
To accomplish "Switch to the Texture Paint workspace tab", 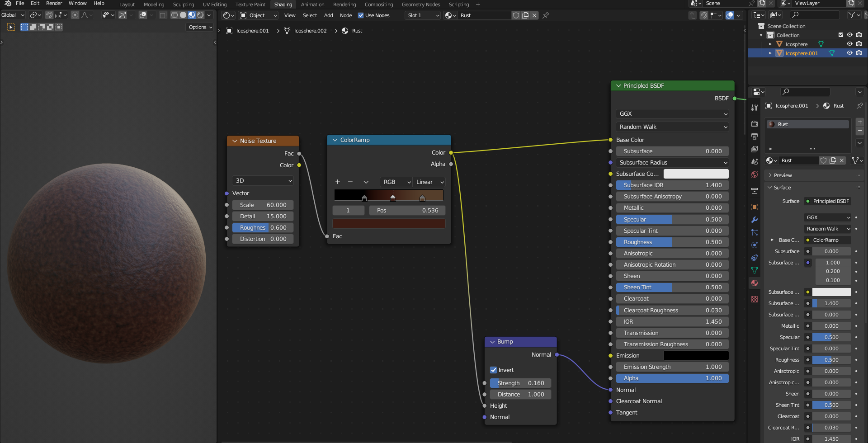I will tap(250, 5).
